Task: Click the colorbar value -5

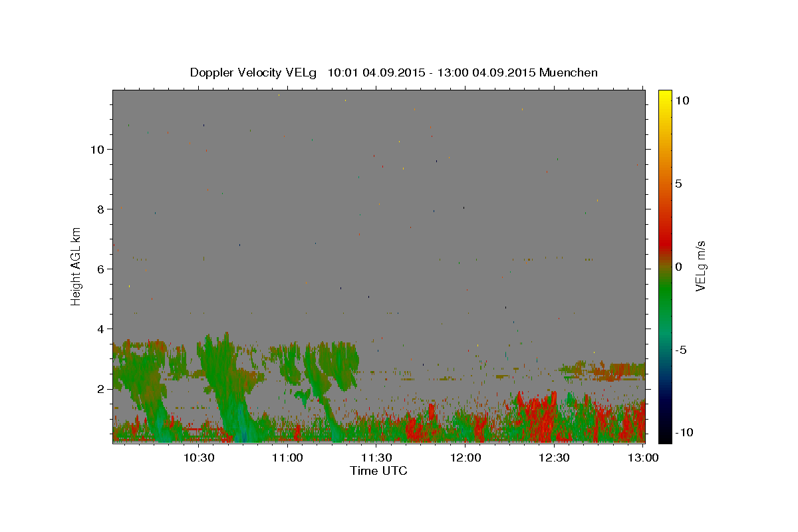Action: (681, 350)
